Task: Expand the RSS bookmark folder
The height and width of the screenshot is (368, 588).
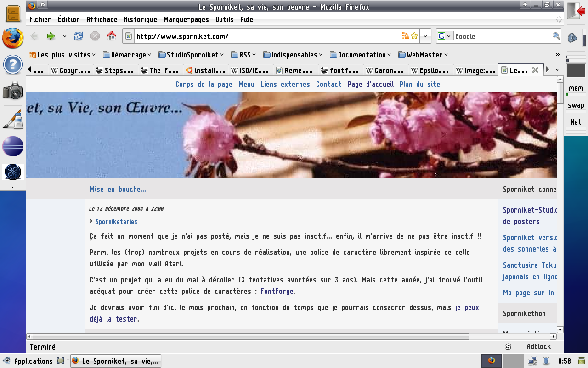Action: click(x=243, y=55)
